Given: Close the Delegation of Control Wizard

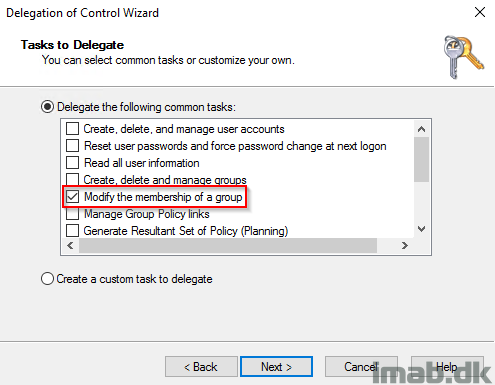Looking at the screenshot, I should coord(480,12).
